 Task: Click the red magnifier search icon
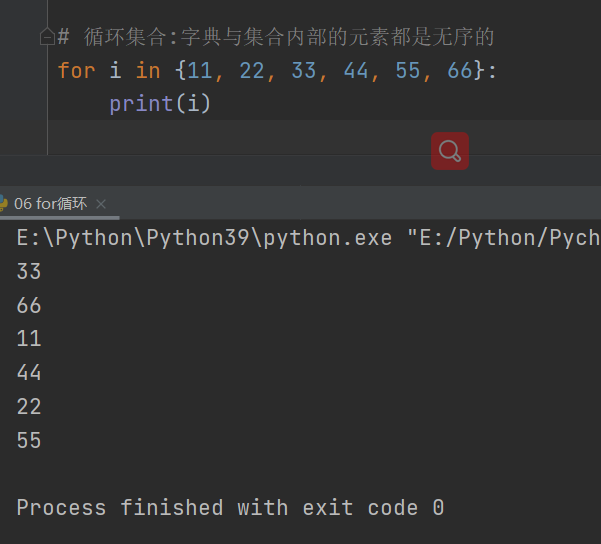[450, 151]
